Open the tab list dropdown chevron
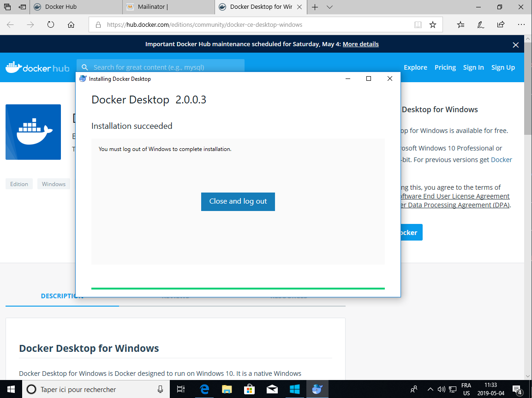 (329, 7)
